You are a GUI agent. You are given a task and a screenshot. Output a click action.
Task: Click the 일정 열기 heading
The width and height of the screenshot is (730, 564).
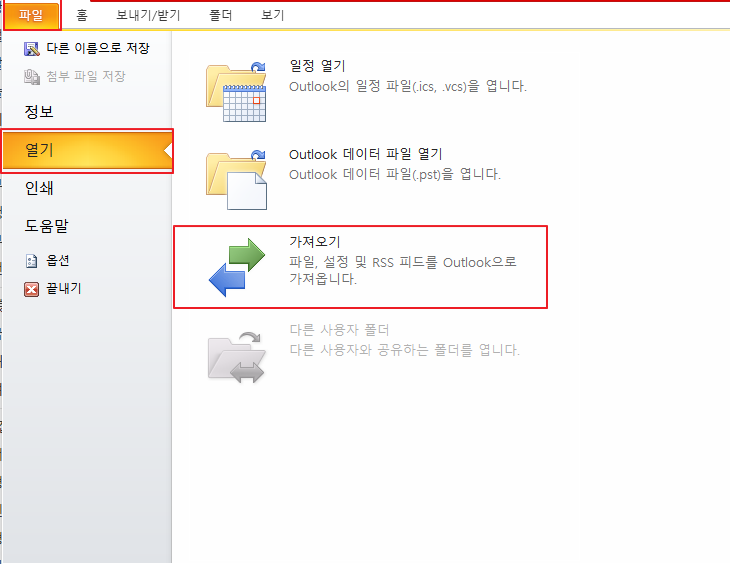[x=318, y=66]
